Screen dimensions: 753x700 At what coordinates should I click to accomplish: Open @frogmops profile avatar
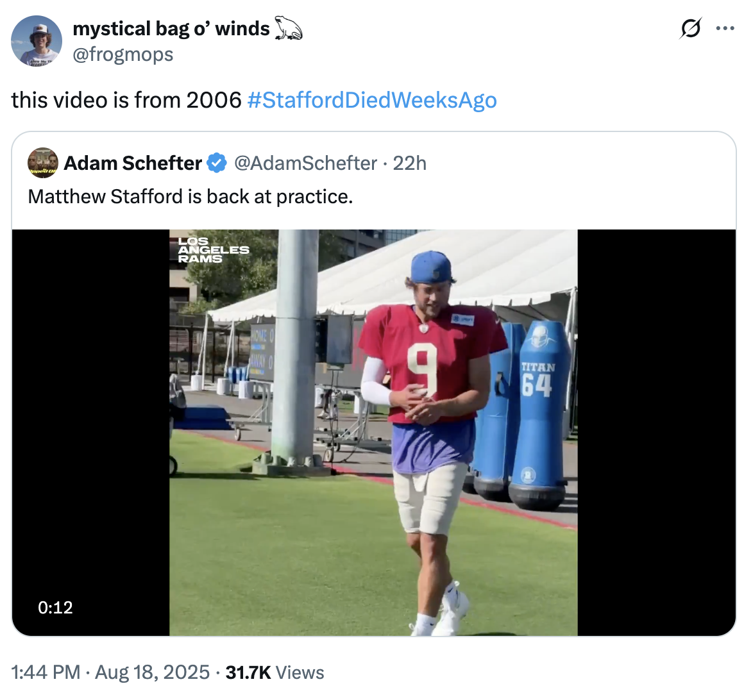36,41
